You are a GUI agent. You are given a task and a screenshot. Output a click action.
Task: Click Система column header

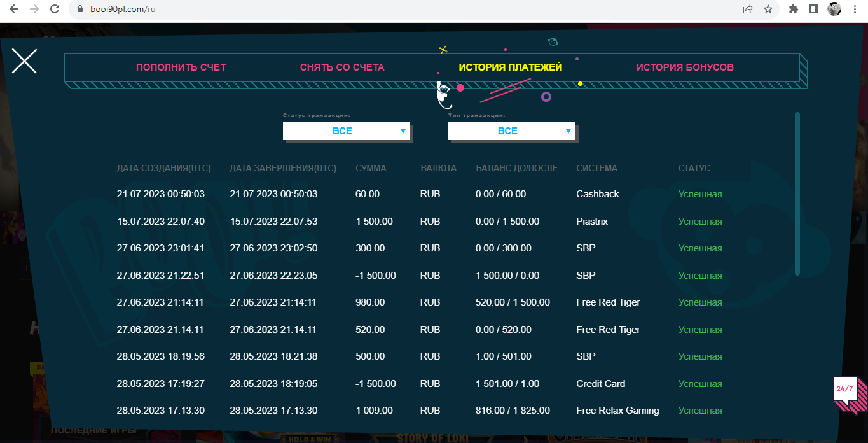click(596, 168)
